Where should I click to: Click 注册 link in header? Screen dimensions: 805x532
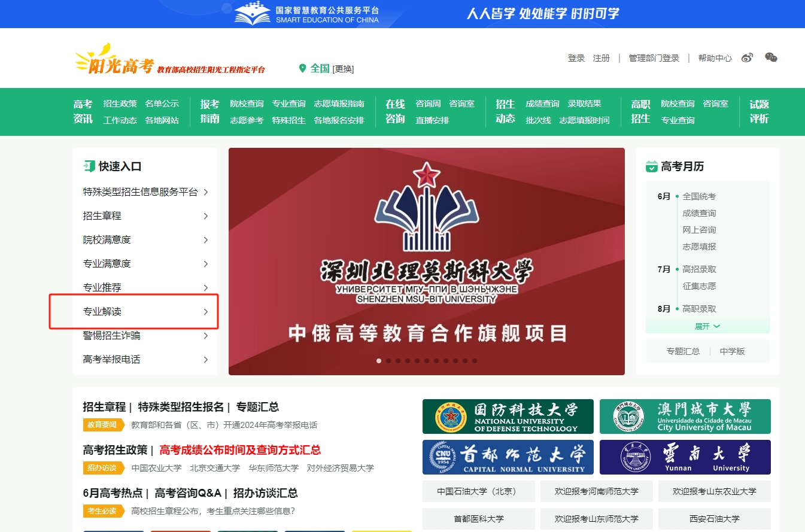(x=602, y=58)
